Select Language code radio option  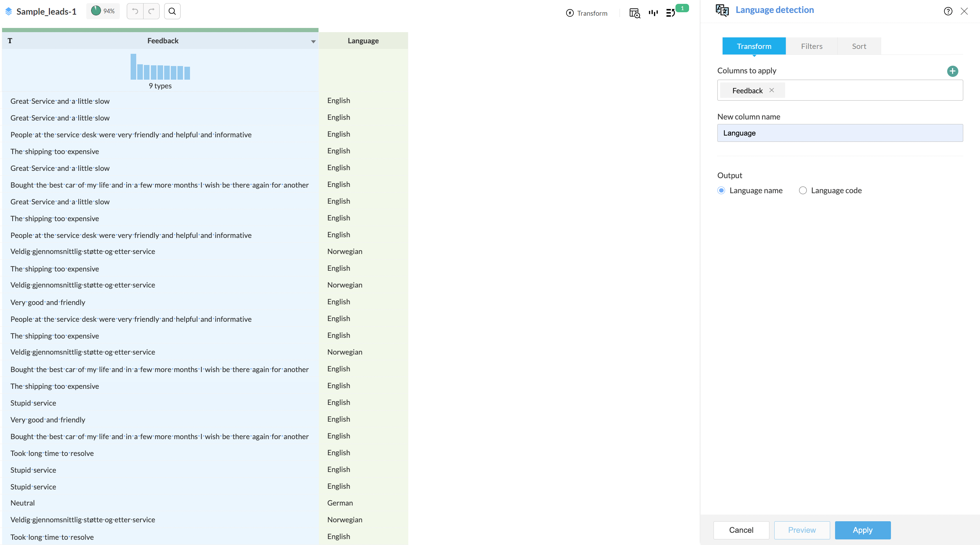(802, 190)
